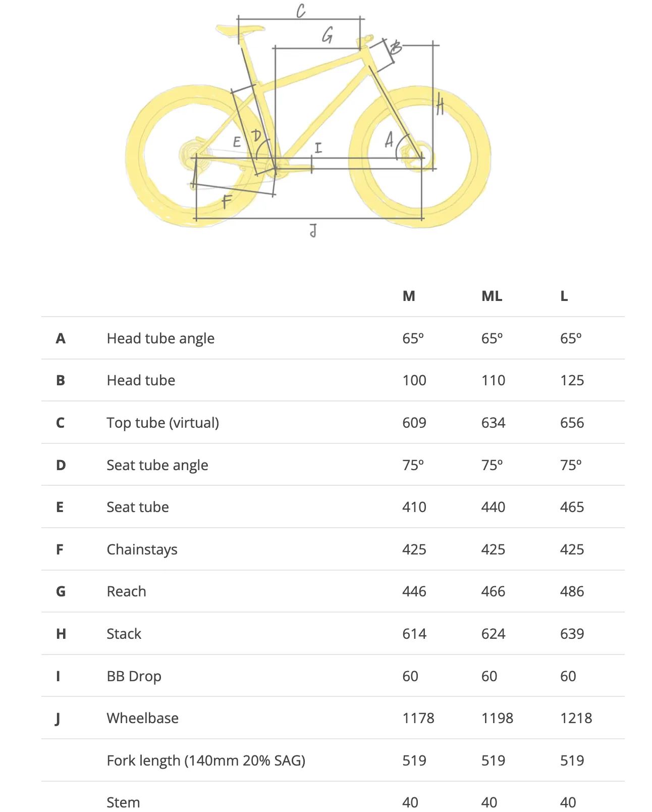Viewport: 652px width, 812px height.
Task: Click the Stack value 639
Action: pyautogui.click(x=572, y=634)
